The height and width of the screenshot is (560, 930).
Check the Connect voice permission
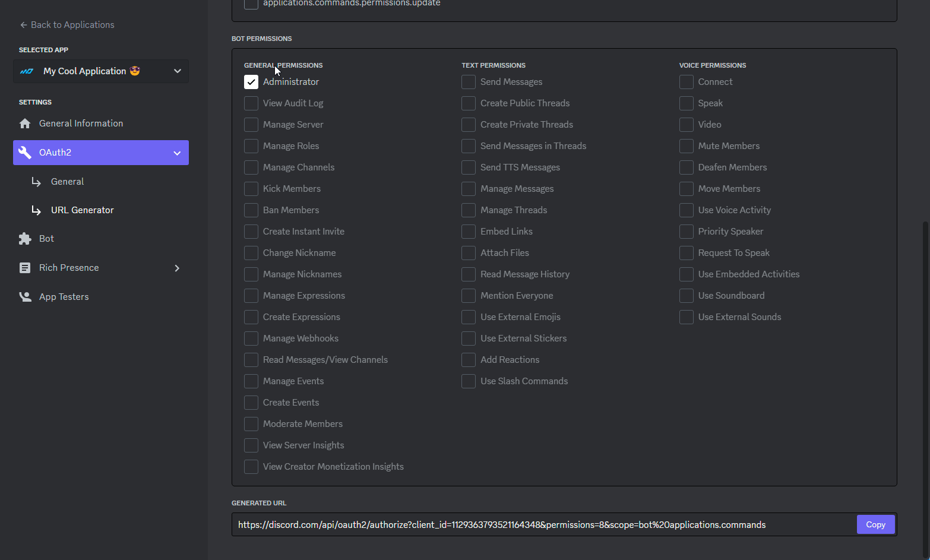click(x=687, y=82)
